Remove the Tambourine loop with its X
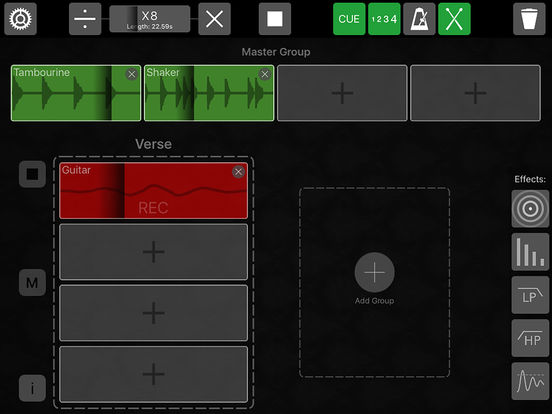 point(132,74)
